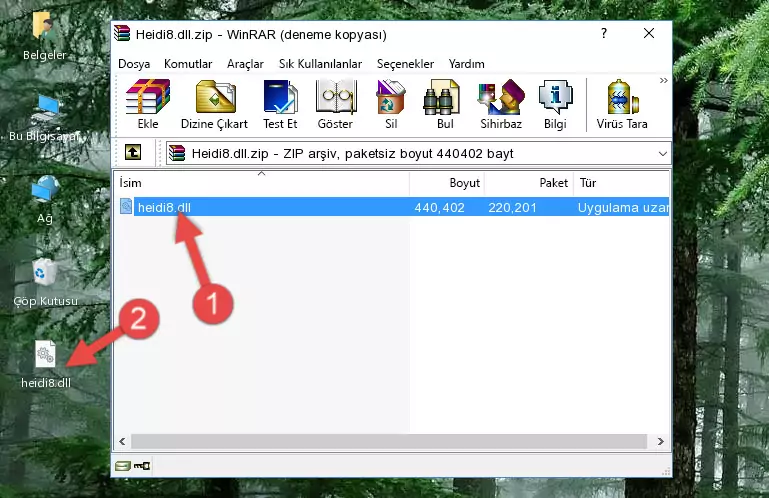
Task: Open the Yardım menu
Action: (466, 64)
